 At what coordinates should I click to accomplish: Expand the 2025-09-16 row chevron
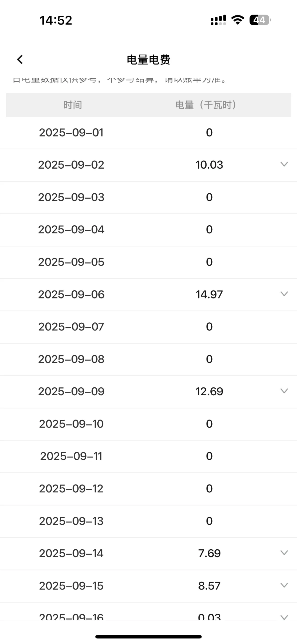[x=284, y=617]
